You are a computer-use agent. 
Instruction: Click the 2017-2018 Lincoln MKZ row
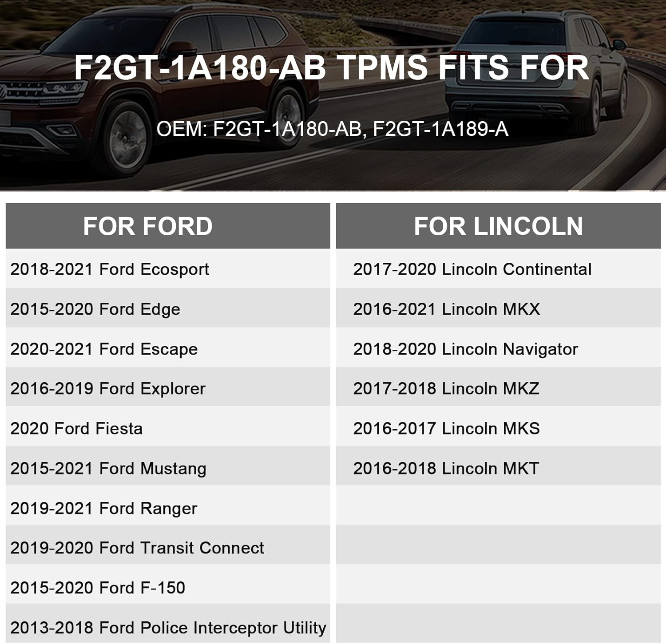pyautogui.click(x=446, y=389)
